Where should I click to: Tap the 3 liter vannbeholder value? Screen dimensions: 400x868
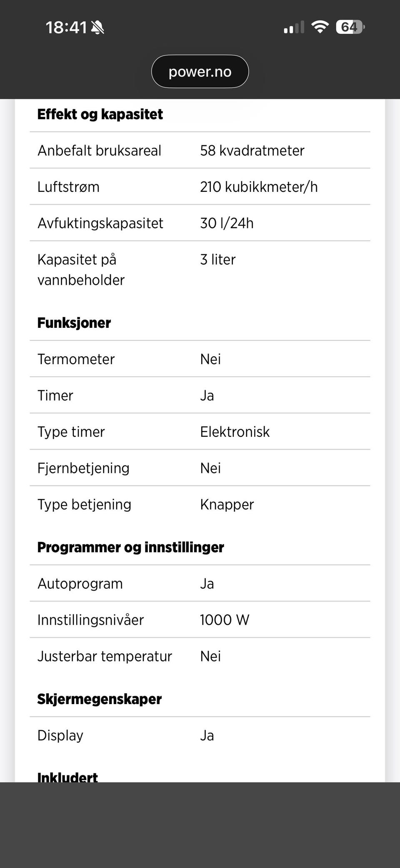(x=218, y=259)
